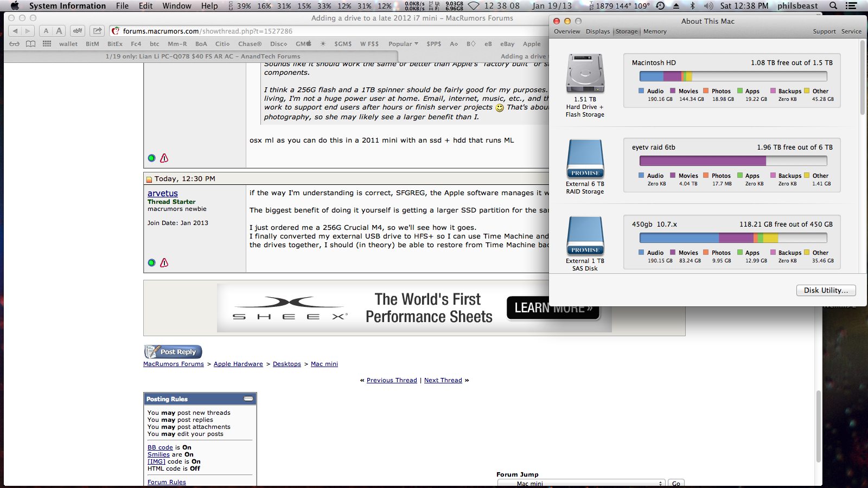Screen dimensions: 868x488
Task: Open the BB code link in Posting Rules
Action: [160, 448]
